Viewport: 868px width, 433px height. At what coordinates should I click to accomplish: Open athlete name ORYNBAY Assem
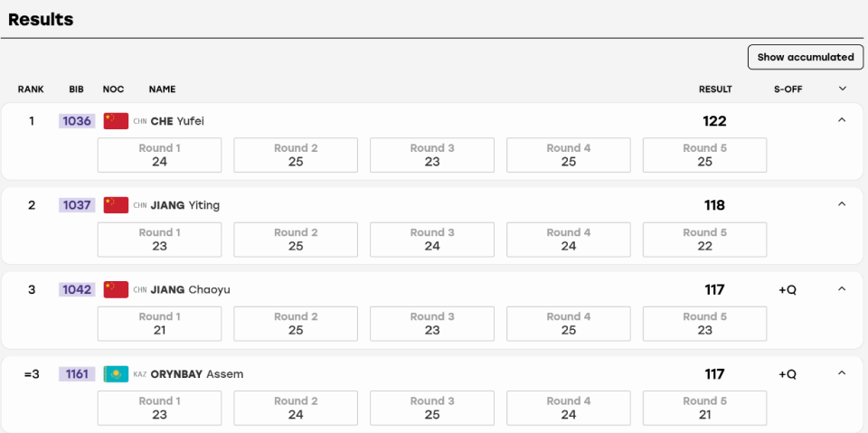[197, 374]
